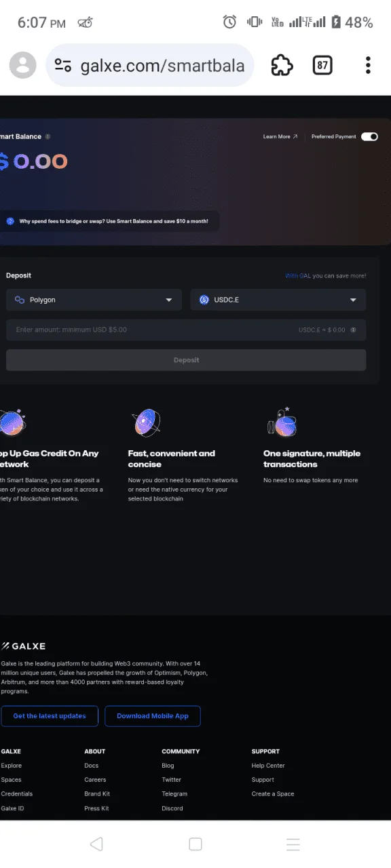Open the Chrome three-dot menu
The image size is (391, 868).
368,65
